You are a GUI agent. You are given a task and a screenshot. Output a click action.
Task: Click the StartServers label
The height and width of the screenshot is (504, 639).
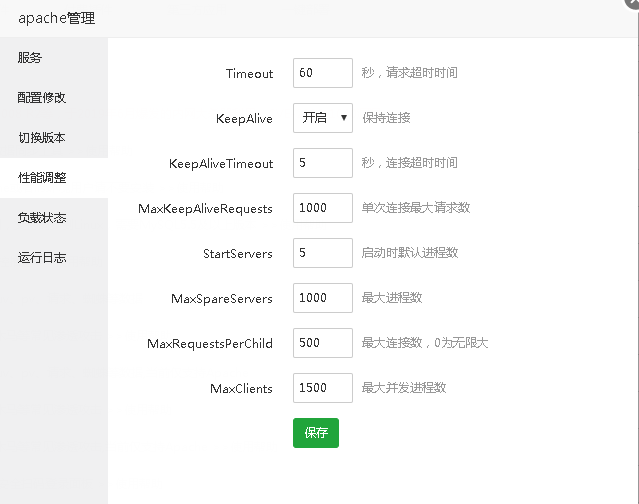tap(238, 254)
